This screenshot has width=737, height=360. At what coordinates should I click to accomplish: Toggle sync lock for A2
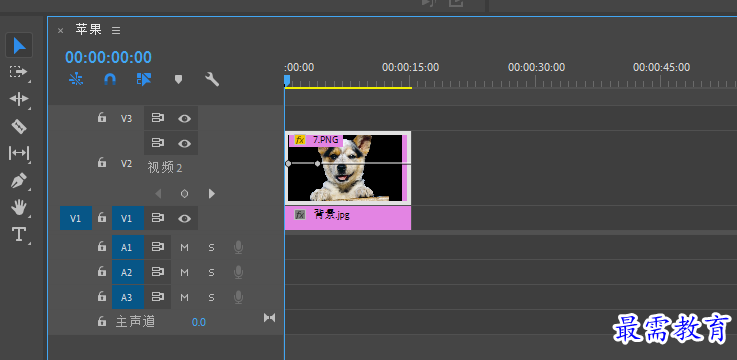tap(157, 272)
